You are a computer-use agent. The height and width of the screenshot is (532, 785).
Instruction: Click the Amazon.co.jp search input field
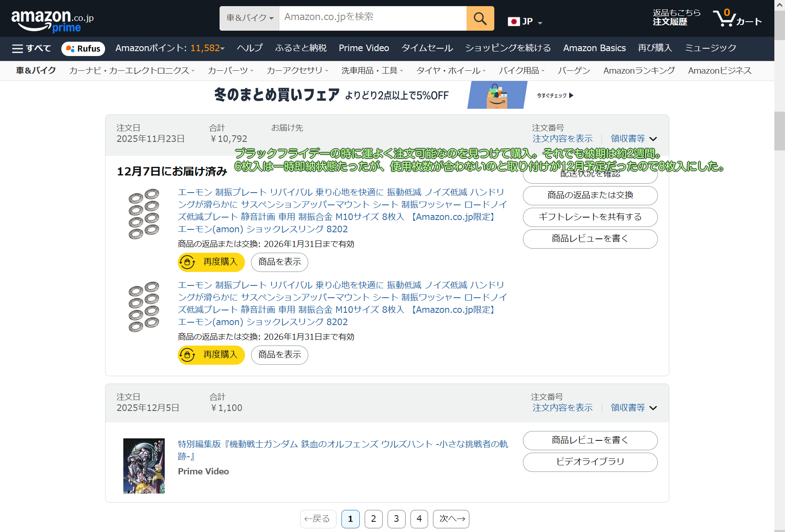372,18
